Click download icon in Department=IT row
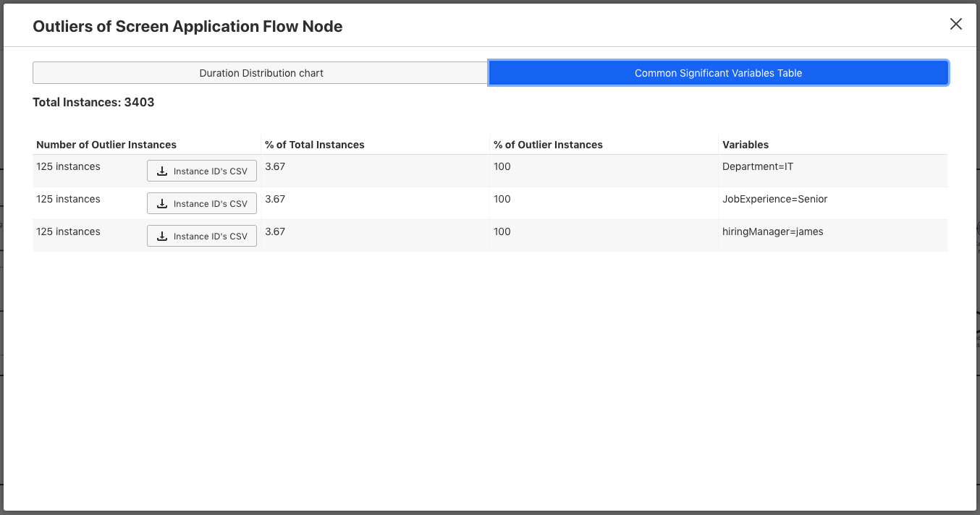 (x=162, y=171)
